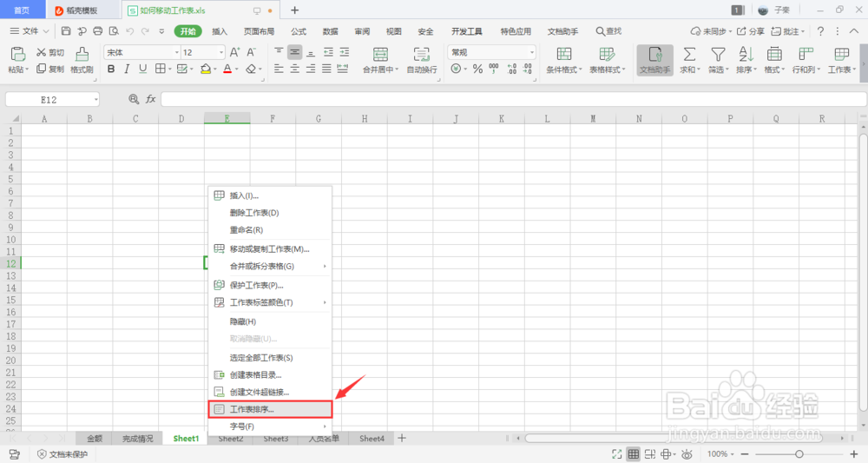Open the 稻壳模板 tab

click(x=82, y=10)
